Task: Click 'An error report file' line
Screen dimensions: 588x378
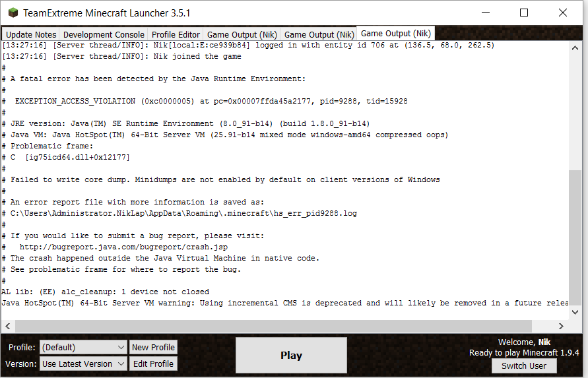Action: pyautogui.click(x=133, y=202)
